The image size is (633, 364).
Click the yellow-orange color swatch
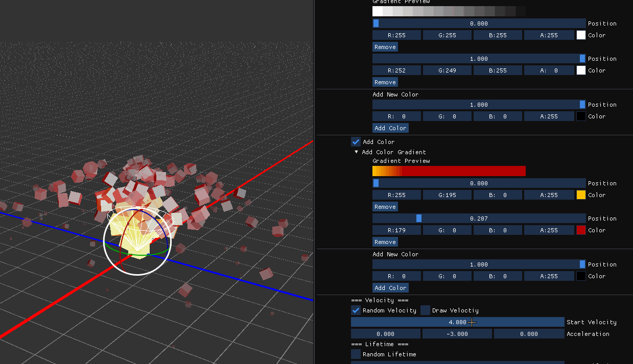(x=581, y=195)
